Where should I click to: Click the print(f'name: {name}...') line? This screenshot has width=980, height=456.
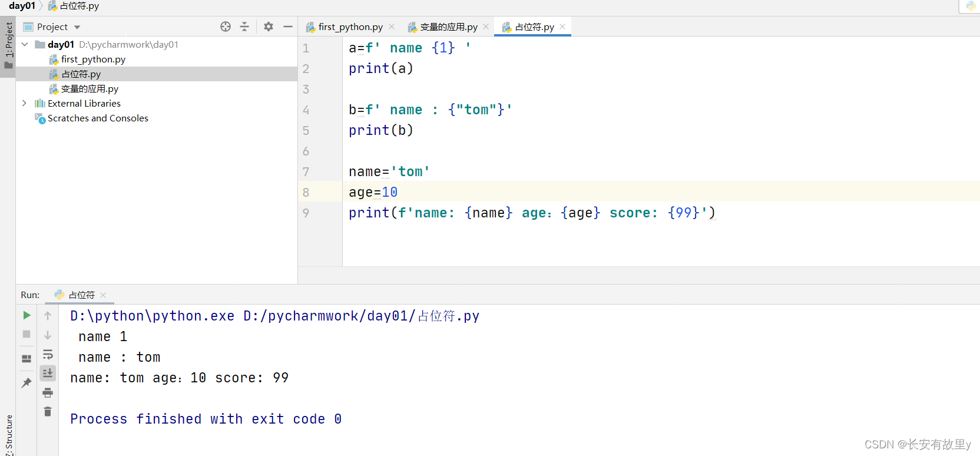click(x=532, y=213)
